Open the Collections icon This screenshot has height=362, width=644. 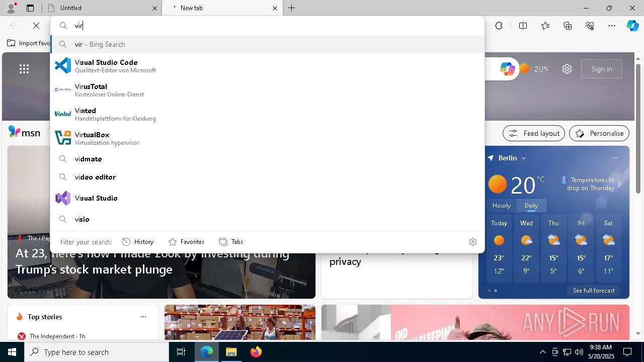click(568, 26)
